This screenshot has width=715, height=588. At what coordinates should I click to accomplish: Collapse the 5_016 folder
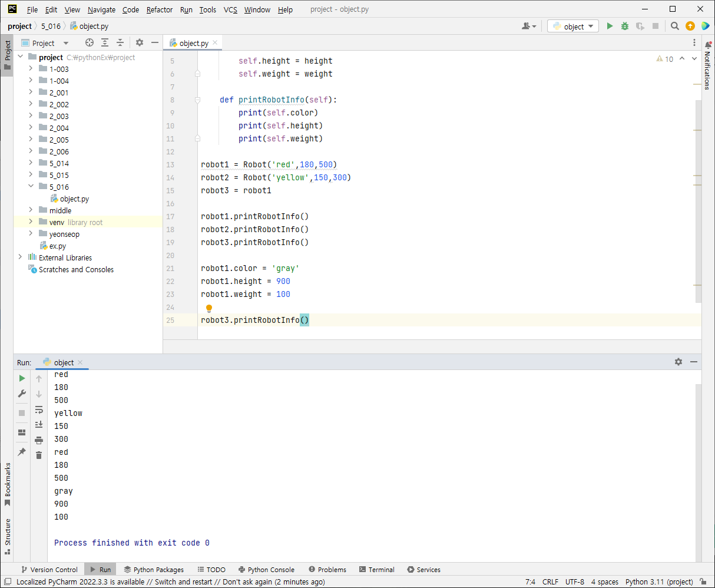pos(31,187)
